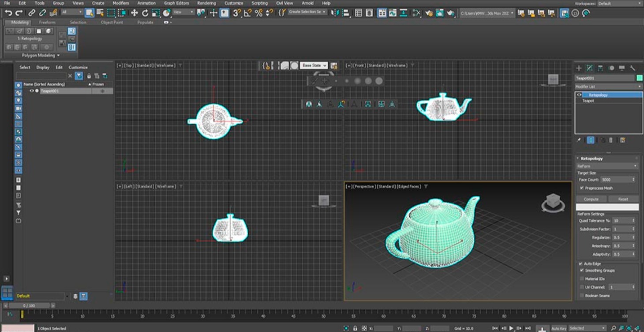Toggle the Preprocess Mesh checkbox
This screenshot has height=332, width=644.
[x=582, y=188]
